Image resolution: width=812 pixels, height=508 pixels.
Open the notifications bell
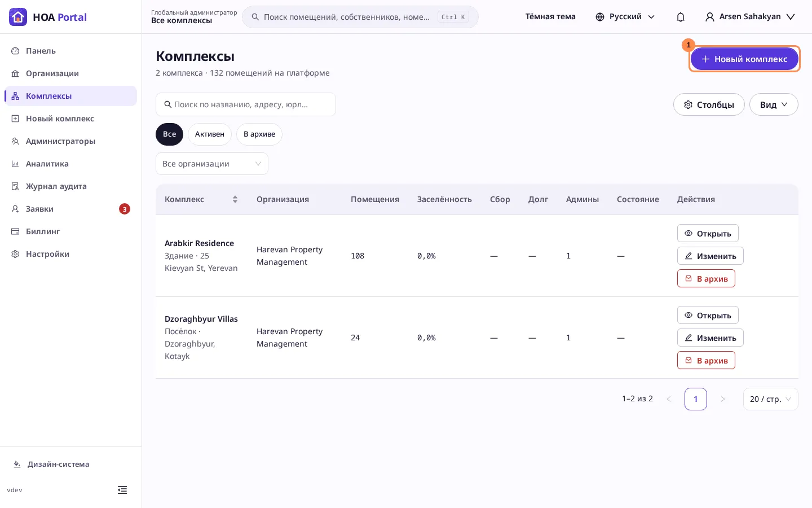(x=681, y=17)
